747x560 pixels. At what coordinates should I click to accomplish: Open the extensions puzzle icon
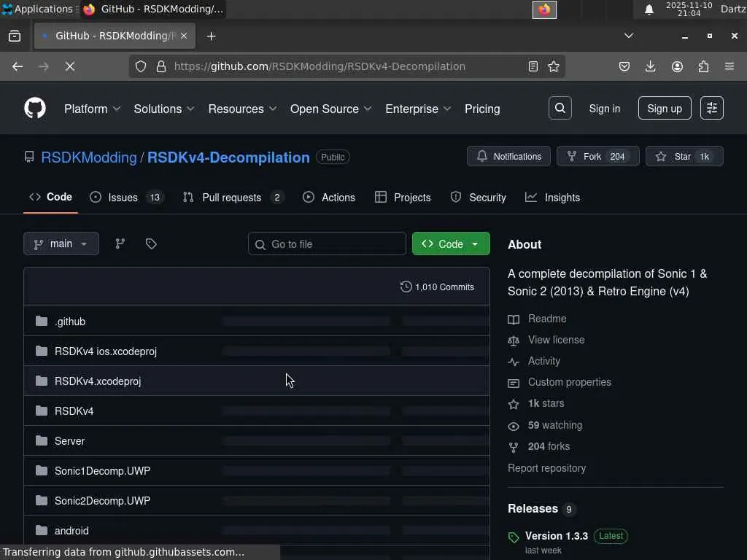(703, 66)
